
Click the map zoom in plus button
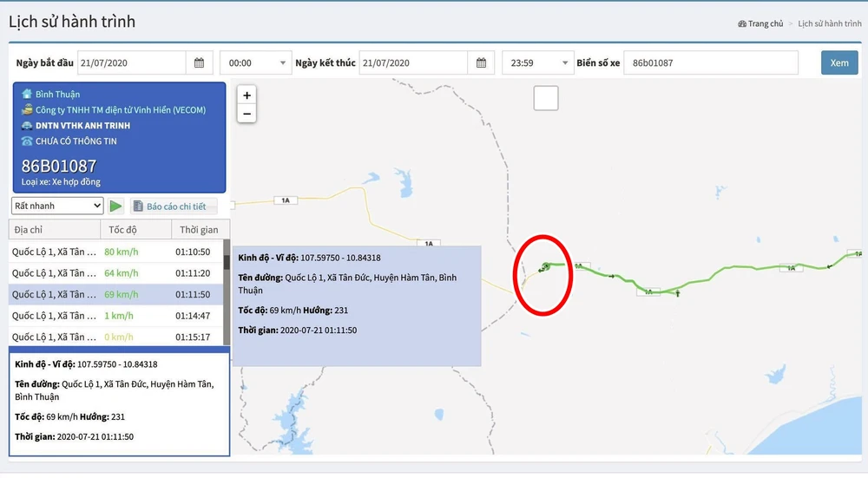tap(247, 95)
